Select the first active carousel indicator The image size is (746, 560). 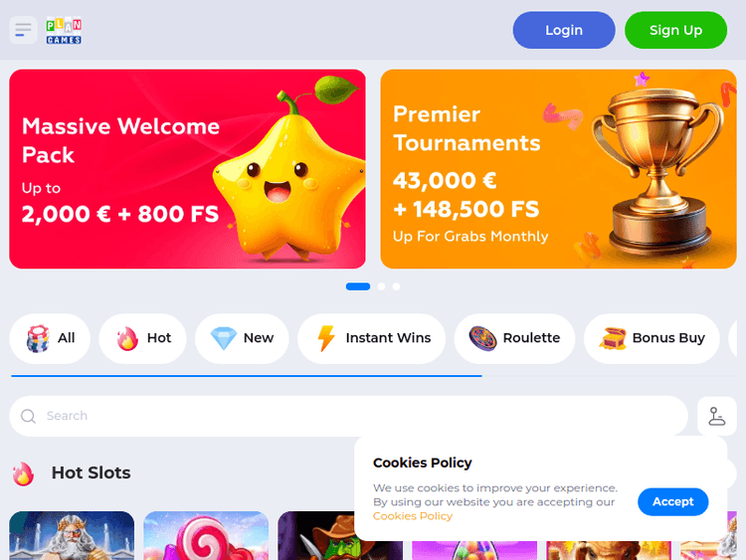[358, 286]
